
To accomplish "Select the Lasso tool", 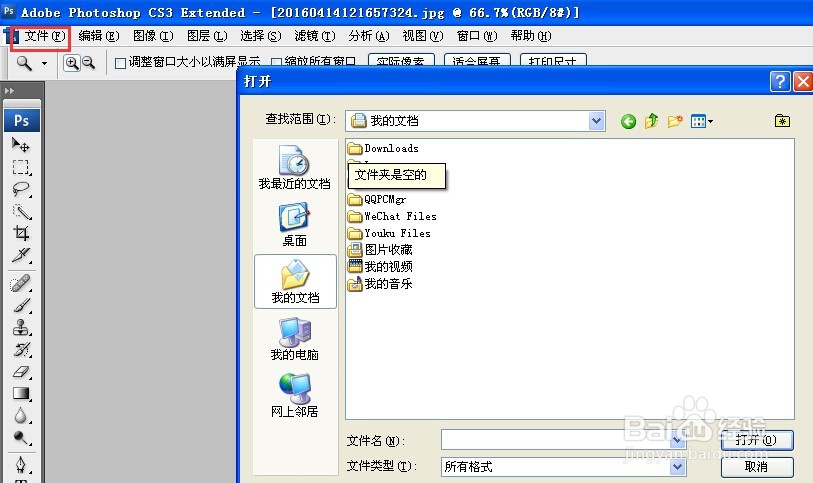I will click(x=21, y=189).
